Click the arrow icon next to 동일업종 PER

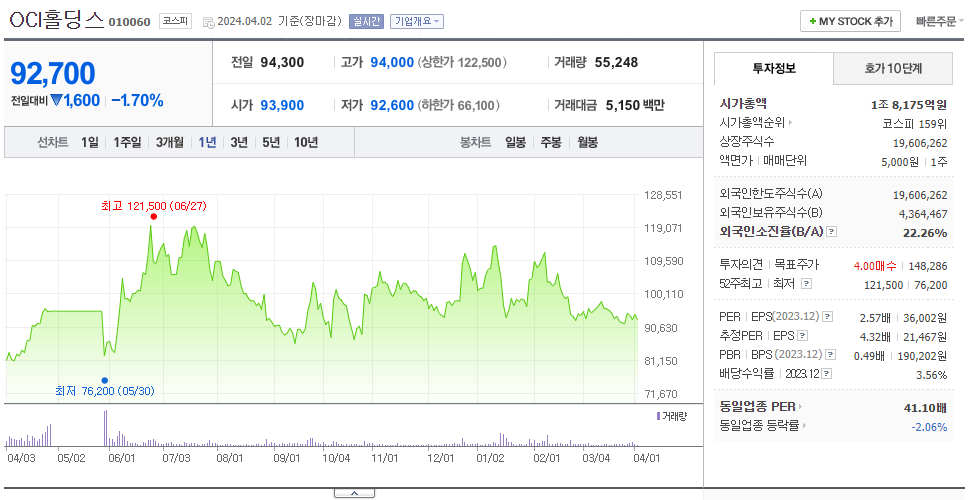pyautogui.click(x=801, y=407)
